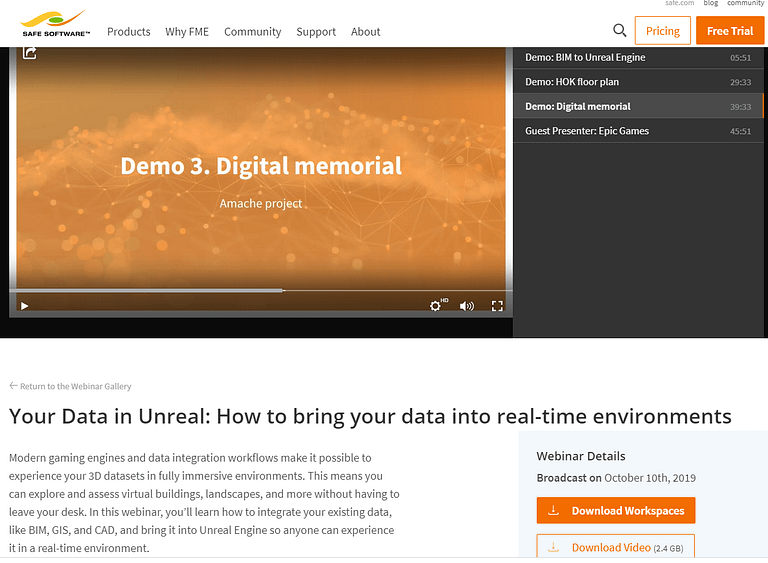Open the blog link at top

tap(711, 3)
